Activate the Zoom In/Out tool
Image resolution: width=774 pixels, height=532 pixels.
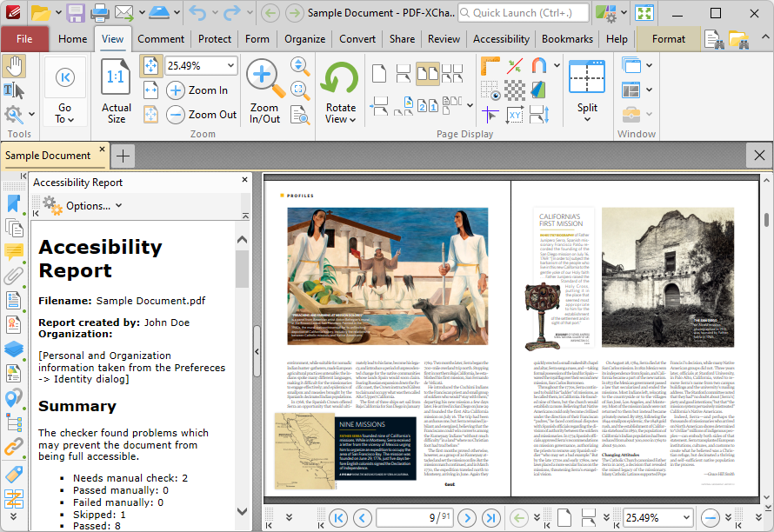tap(265, 92)
